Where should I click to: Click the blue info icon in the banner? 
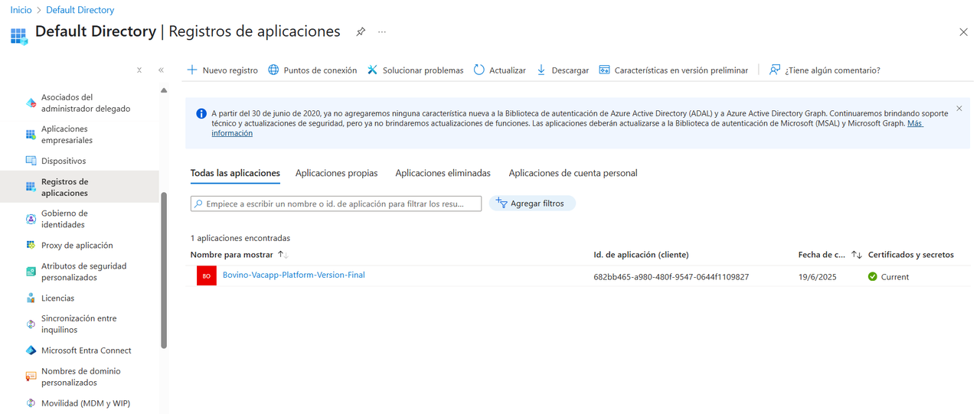point(201,113)
